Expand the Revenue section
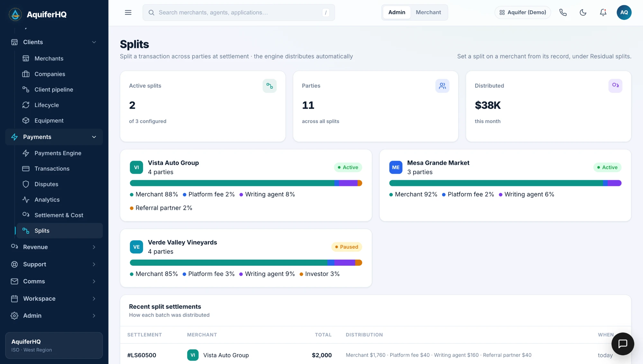The height and width of the screenshot is (364, 643). point(54,247)
